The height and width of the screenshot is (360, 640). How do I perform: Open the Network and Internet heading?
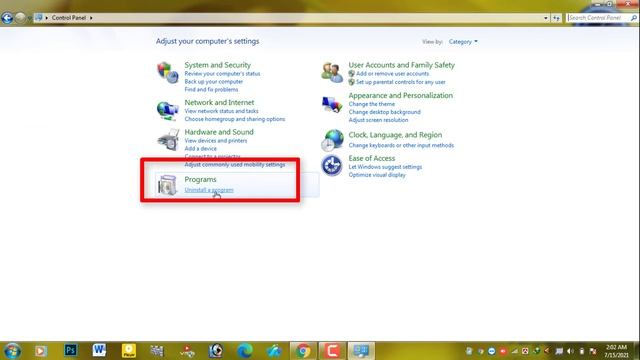point(219,102)
